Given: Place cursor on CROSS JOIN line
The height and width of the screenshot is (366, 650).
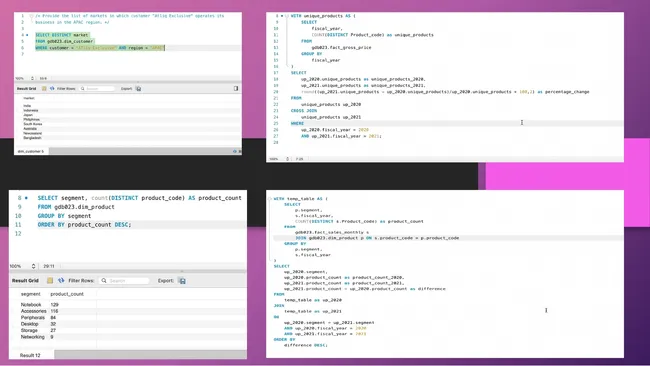Looking at the screenshot, I should pyautogui.click(x=304, y=111).
